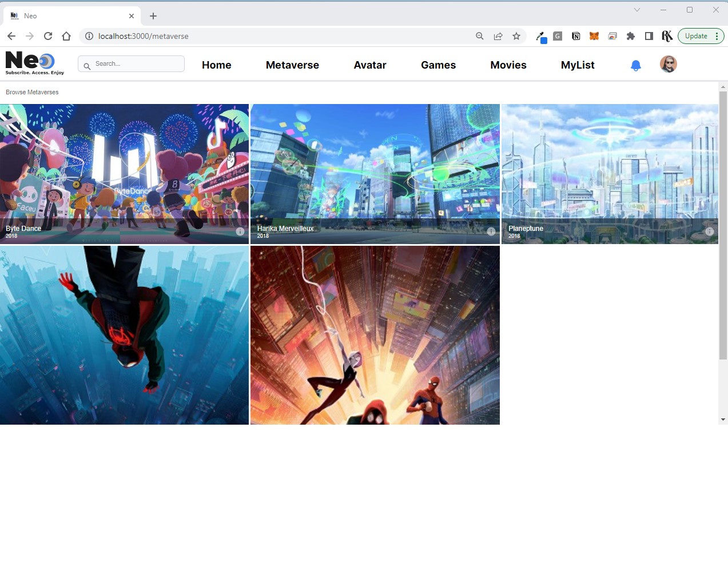Click the scrollbar down arrow
Viewport: 728px width, 575px height.
pos(723,420)
